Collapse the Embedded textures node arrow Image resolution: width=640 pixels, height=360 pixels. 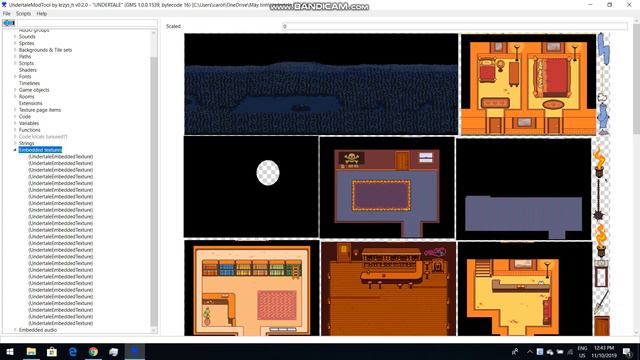pyautogui.click(x=15, y=150)
